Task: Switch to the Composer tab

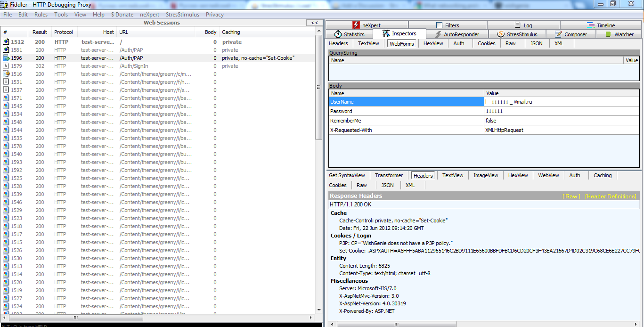Action: (x=571, y=34)
